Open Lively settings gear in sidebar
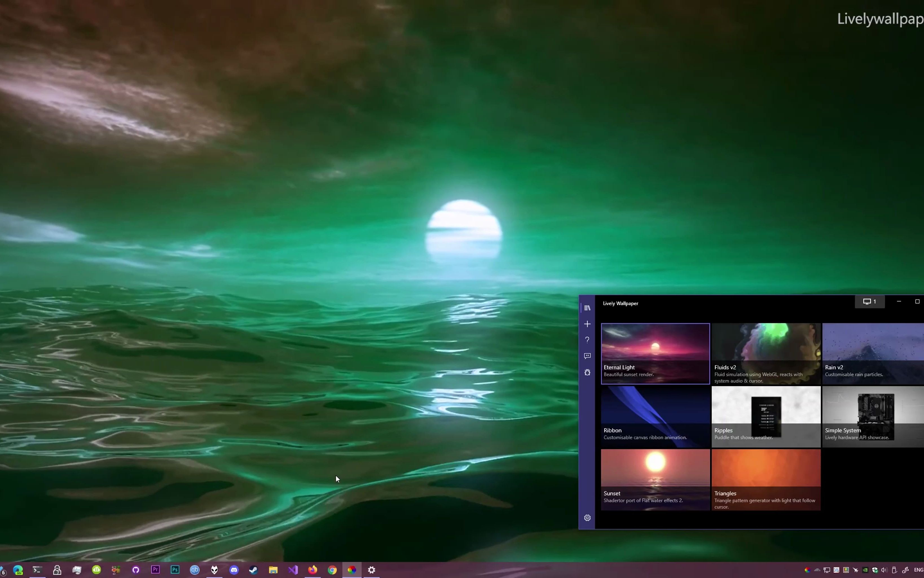924x578 pixels. pos(587,518)
